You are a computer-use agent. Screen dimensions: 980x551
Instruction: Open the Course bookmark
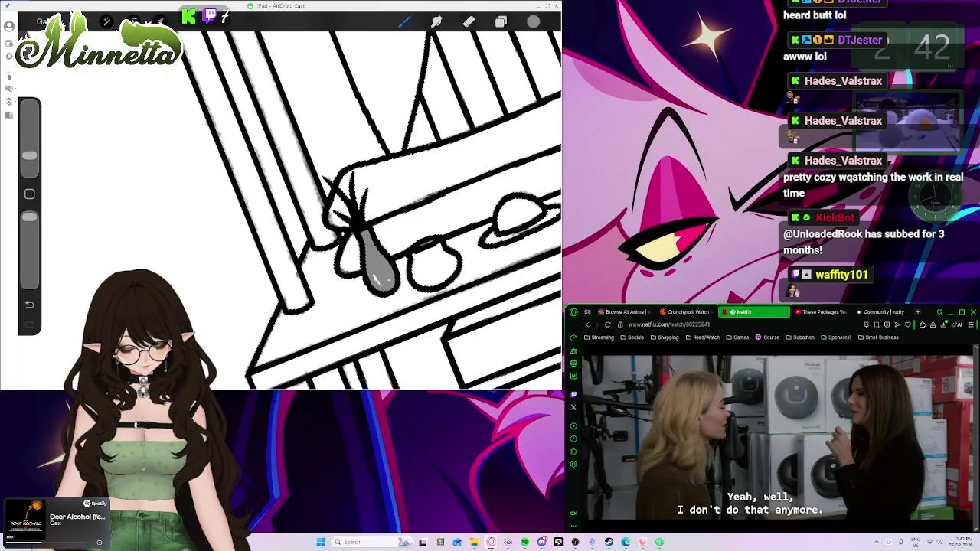point(767,337)
